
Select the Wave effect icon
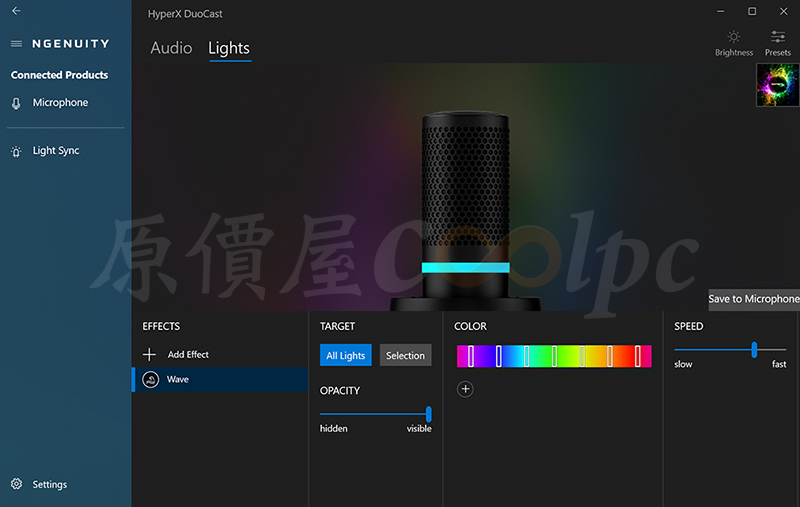151,379
